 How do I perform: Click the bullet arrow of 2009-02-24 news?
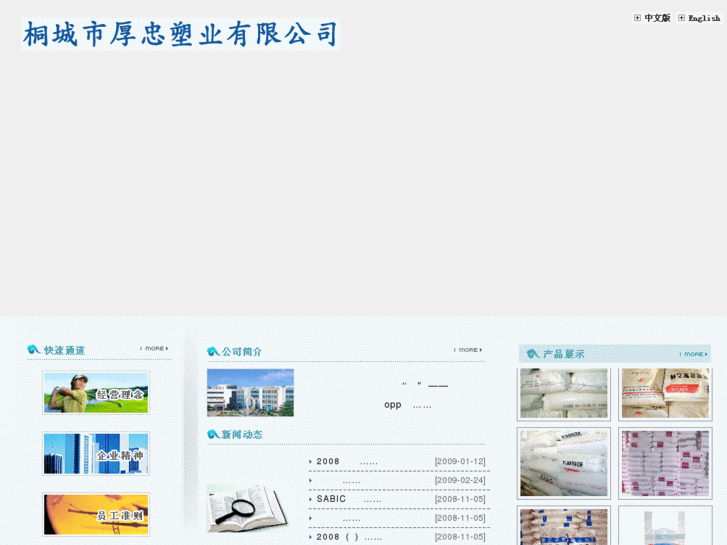click(x=311, y=481)
